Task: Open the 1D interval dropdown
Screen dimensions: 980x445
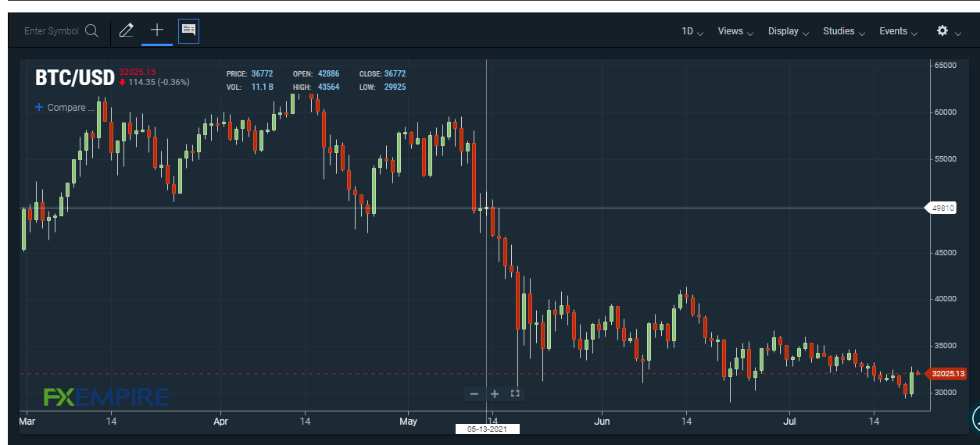Action: coord(692,31)
